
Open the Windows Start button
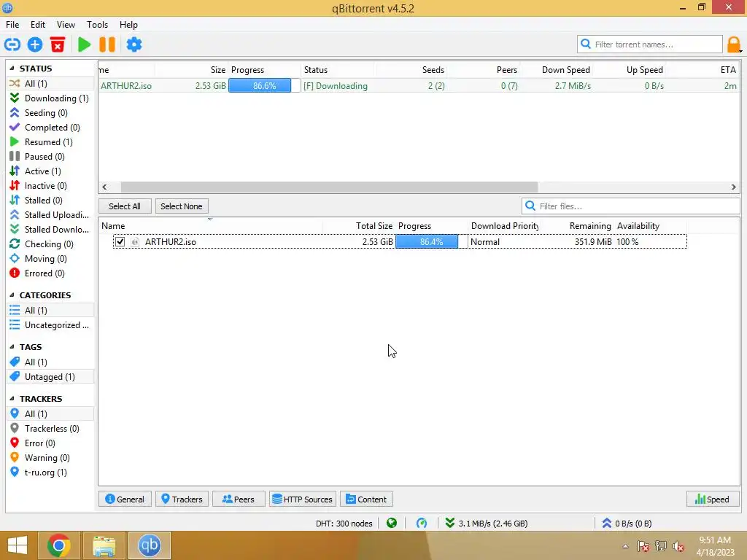(x=18, y=545)
